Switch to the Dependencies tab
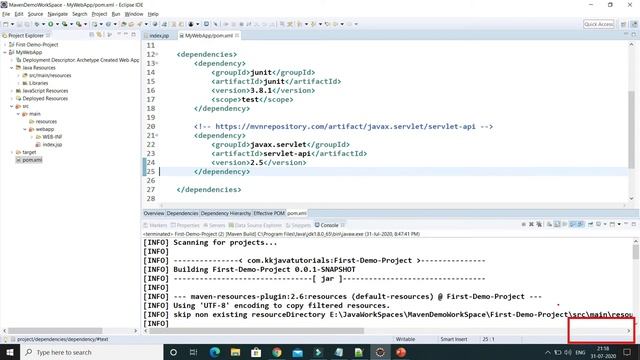 point(182,213)
